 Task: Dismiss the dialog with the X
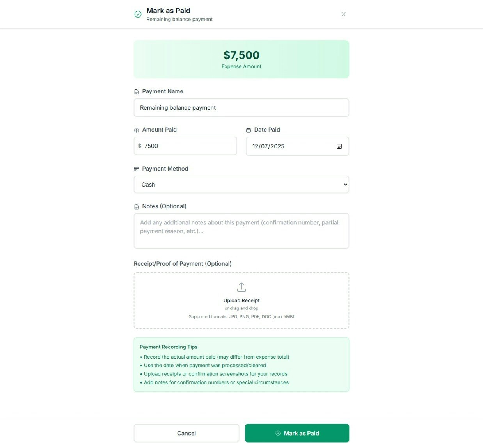[343, 14]
